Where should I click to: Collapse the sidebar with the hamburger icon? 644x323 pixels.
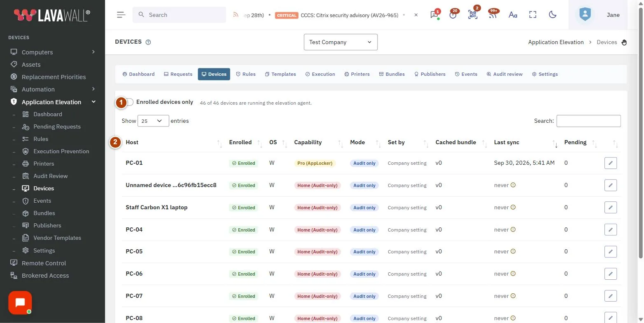click(121, 15)
